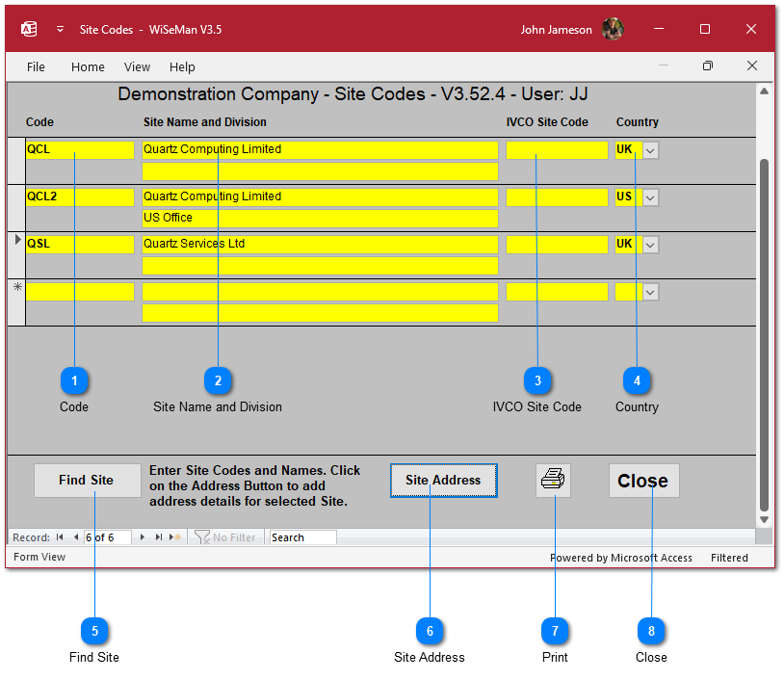Click the Print printer icon button
Viewport: 784px width, 680px height.
(553, 480)
